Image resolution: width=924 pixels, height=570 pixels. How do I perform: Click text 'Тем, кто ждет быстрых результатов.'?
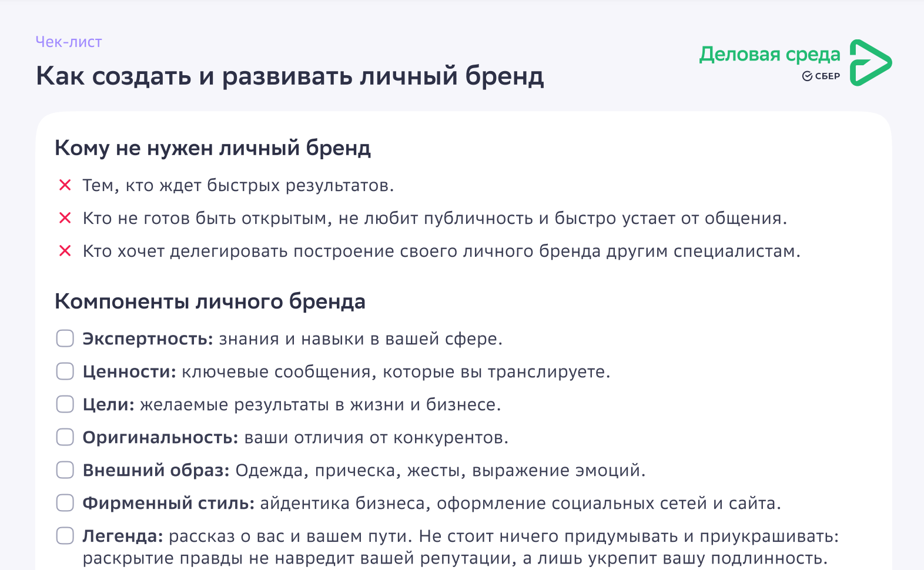point(238,186)
